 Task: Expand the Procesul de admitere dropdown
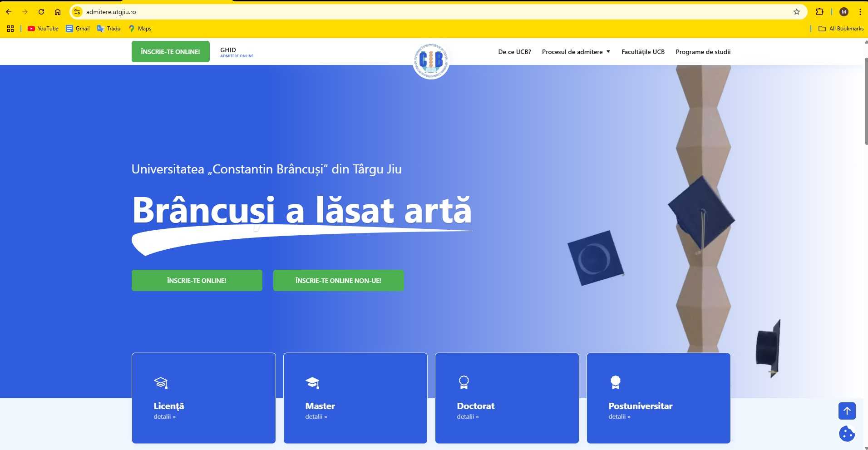(575, 51)
